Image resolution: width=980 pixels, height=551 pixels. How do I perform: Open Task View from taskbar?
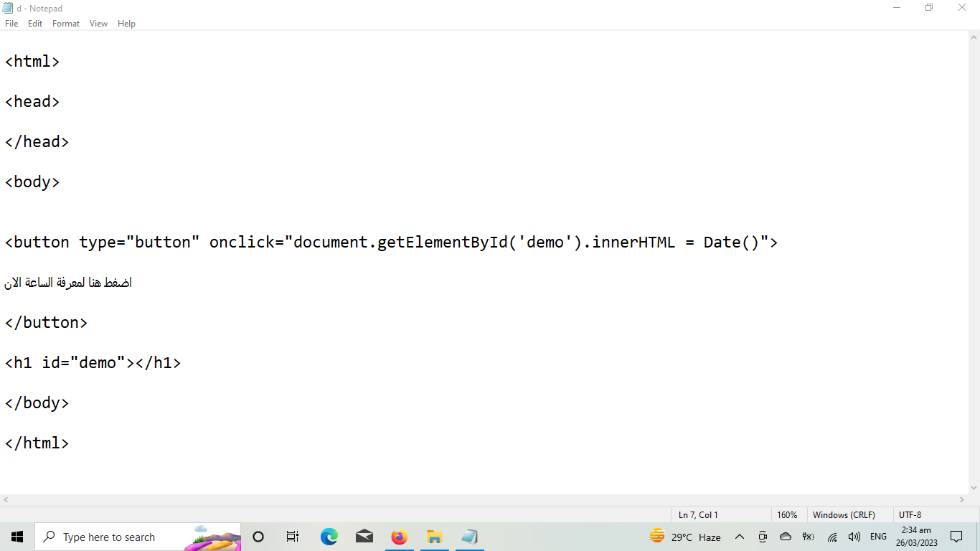tap(293, 537)
